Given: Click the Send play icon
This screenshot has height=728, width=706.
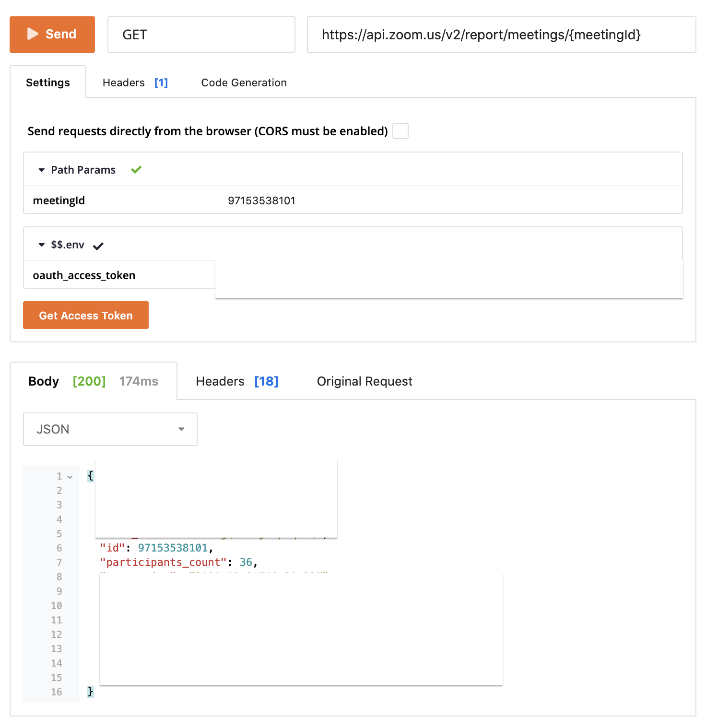Looking at the screenshot, I should tap(33, 34).
